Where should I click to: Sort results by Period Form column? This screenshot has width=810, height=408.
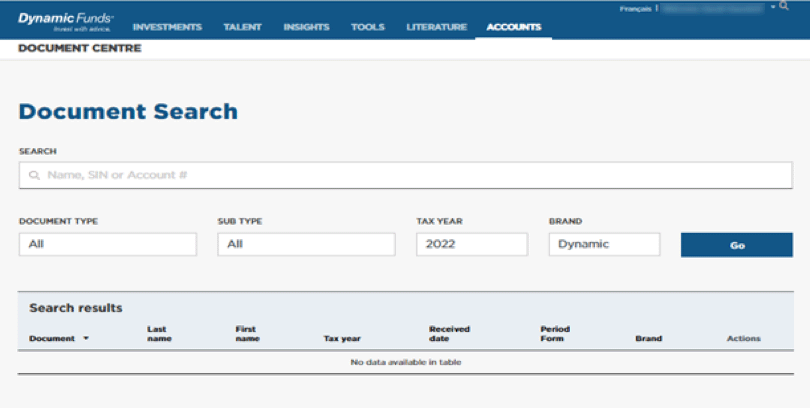(x=555, y=334)
